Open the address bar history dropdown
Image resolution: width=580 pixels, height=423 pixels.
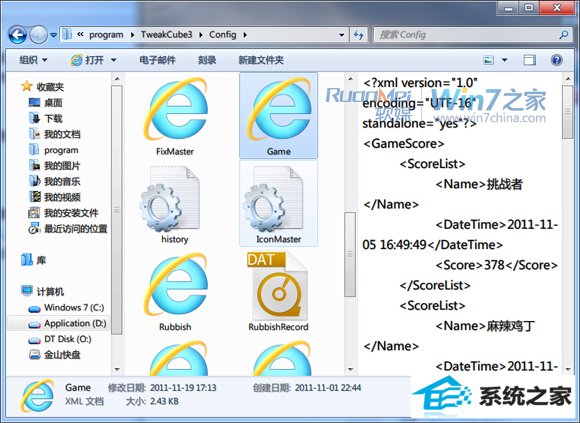[341, 35]
